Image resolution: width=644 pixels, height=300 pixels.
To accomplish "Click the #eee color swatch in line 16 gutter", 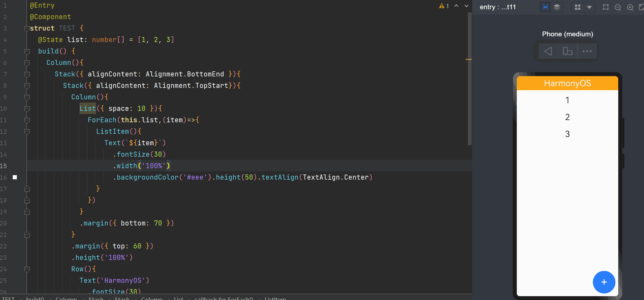I will pyautogui.click(x=15, y=177).
